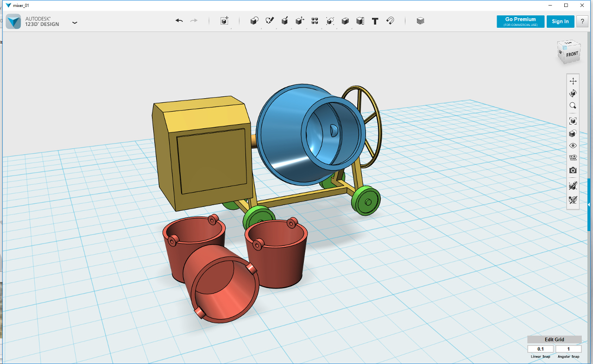The image size is (593, 364).
Task: Click the Fit to view icon
Action: tap(573, 121)
